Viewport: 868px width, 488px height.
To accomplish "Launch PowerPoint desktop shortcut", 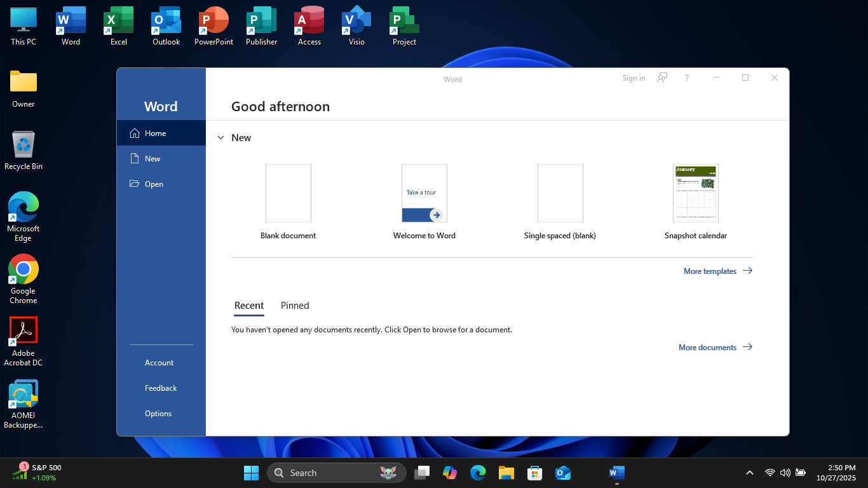I will (x=214, y=26).
